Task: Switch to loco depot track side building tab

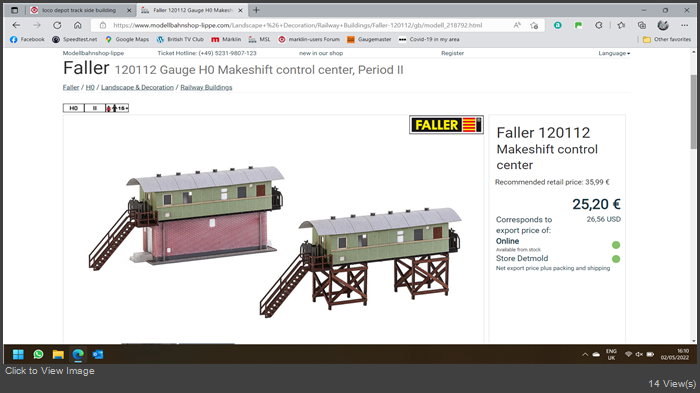Action: 79,10
